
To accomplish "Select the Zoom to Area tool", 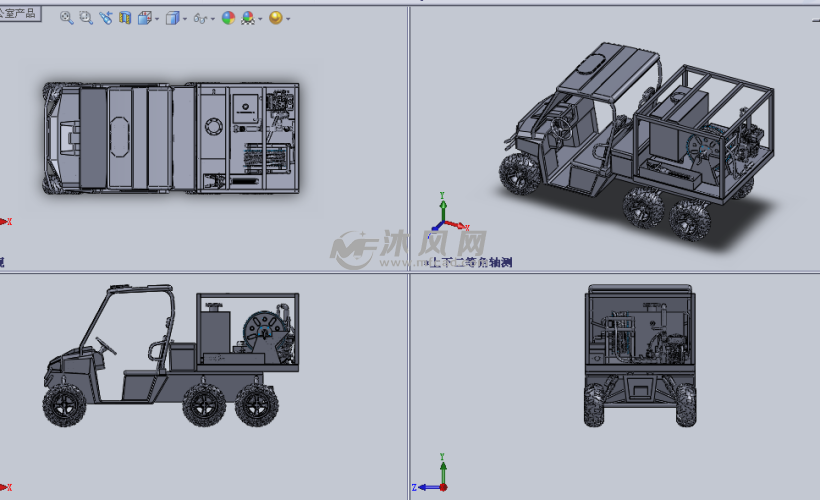I will point(86,18).
